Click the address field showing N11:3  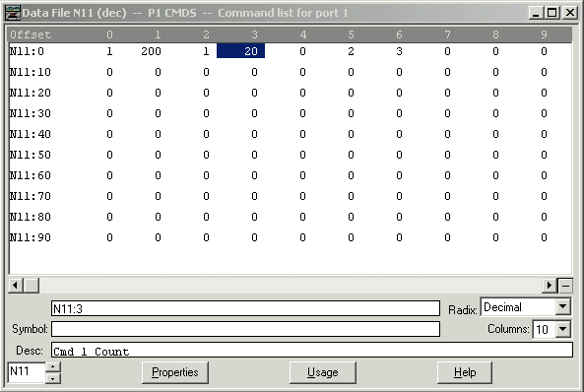pyautogui.click(x=245, y=308)
